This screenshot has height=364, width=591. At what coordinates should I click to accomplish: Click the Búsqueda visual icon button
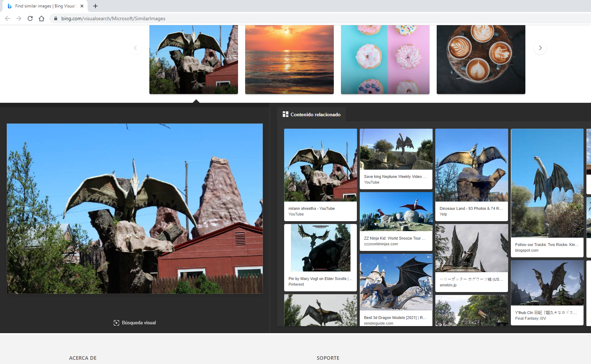(x=116, y=323)
